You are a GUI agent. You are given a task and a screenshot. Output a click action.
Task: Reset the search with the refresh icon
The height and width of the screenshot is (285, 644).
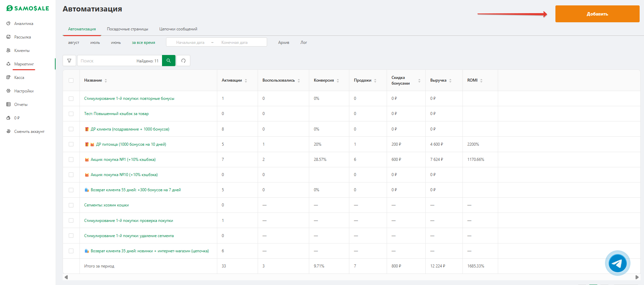pos(184,61)
